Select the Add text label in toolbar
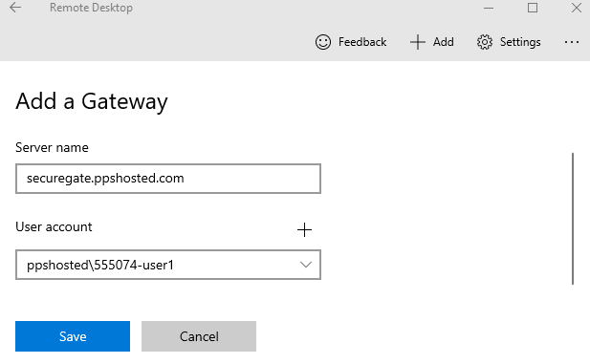Image resolution: width=590 pixels, height=364 pixels. pos(444,42)
